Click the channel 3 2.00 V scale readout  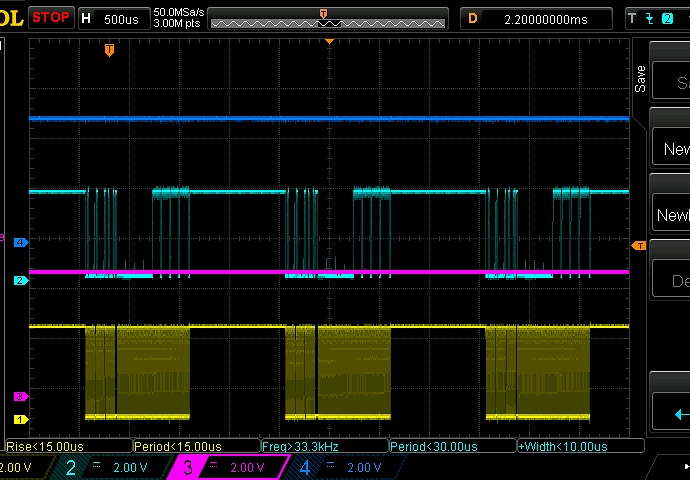247,468
